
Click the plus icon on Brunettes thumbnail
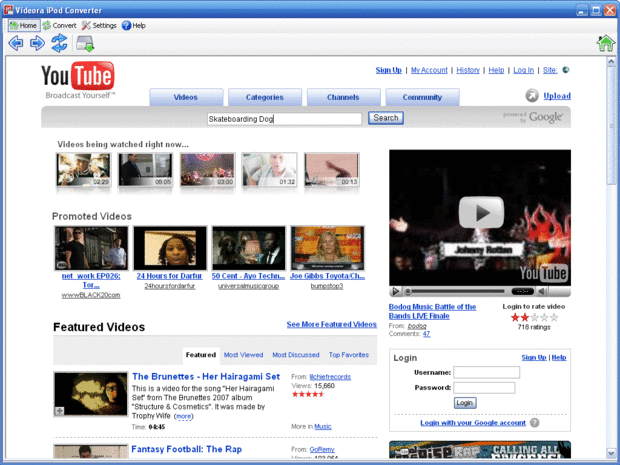point(59,411)
